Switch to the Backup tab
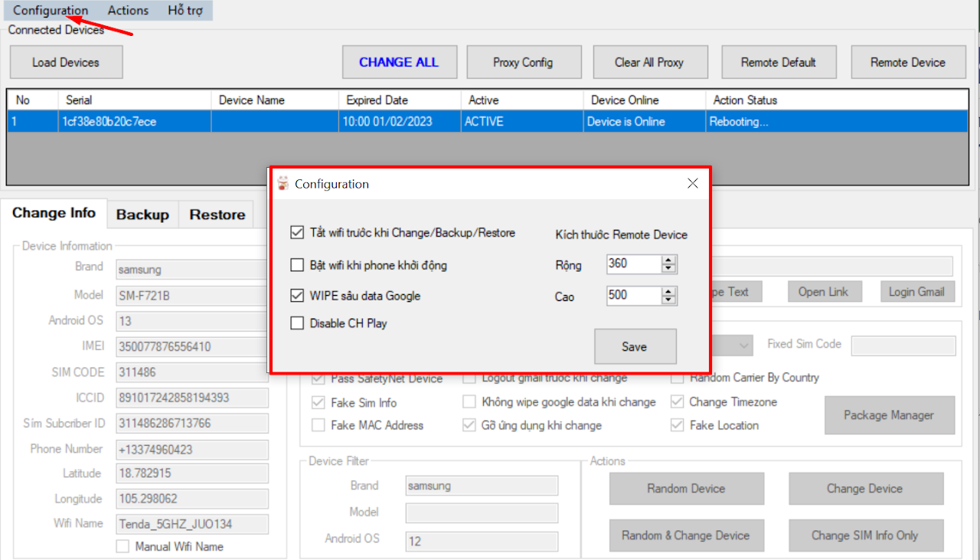Viewport: 980px width, 560px height. (x=142, y=215)
